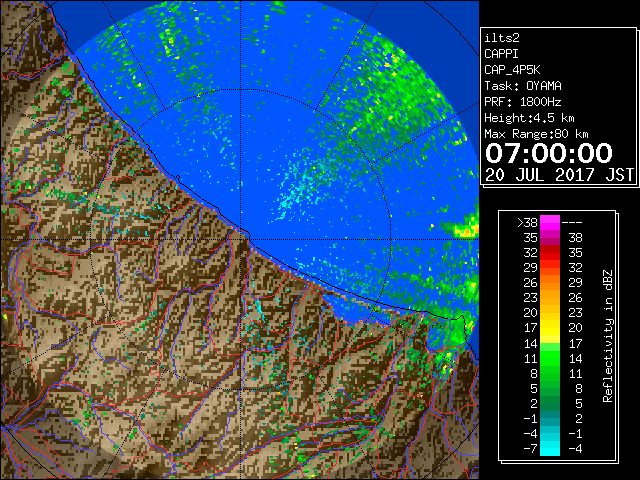Click the orange 26 dBZ legend swatch
The width and height of the screenshot is (640, 480).
[550, 282]
